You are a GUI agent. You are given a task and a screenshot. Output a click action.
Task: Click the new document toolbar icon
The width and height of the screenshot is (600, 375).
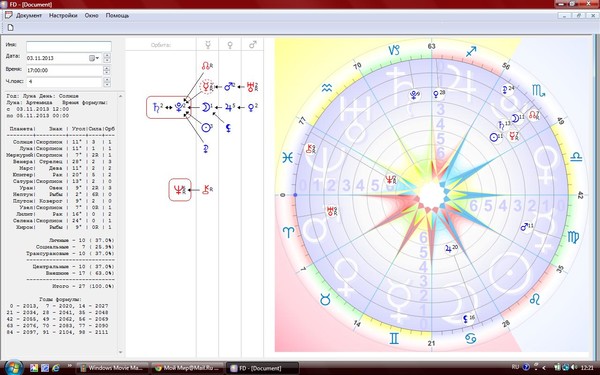click(10, 28)
